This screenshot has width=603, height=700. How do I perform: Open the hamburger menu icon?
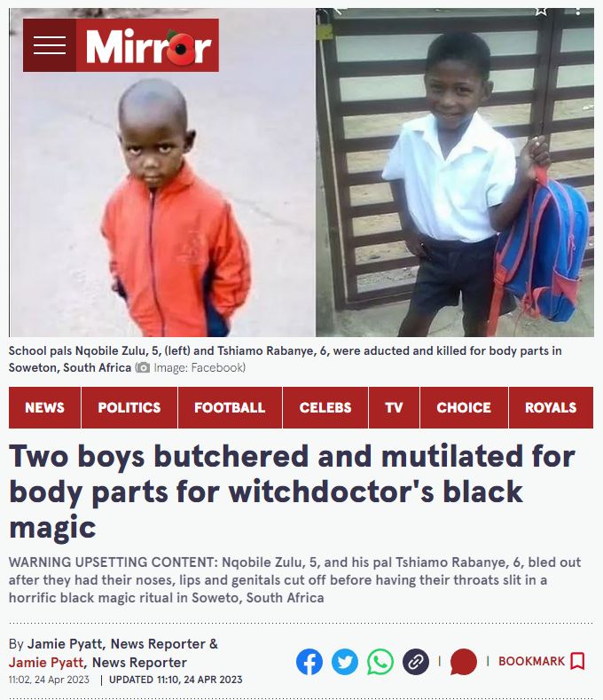(x=50, y=45)
